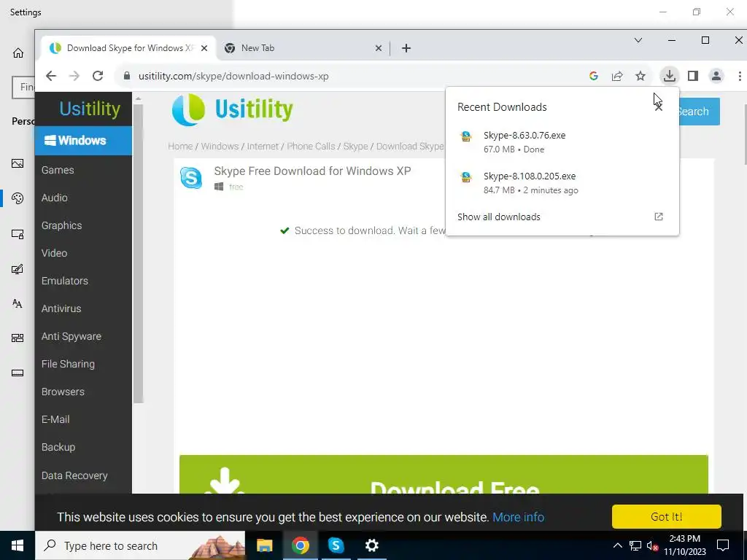Accept cookies with Got It!
The height and width of the screenshot is (560, 747).
pos(667,517)
